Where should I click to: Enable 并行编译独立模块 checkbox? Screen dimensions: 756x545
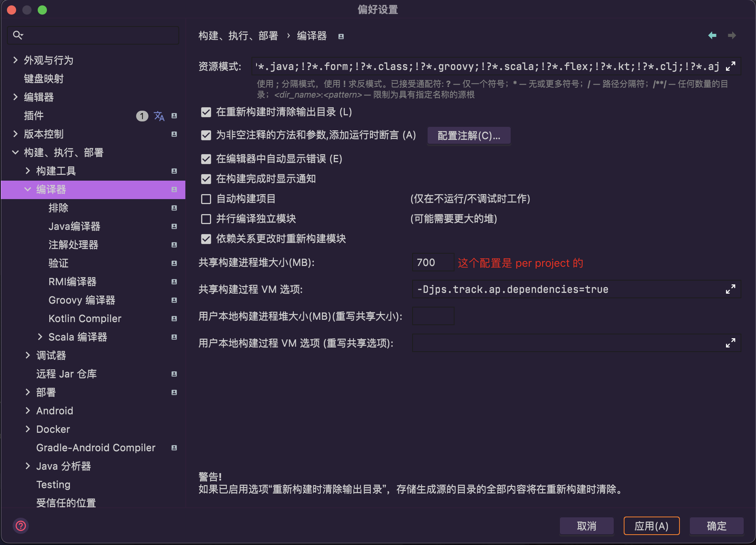[x=206, y=219]
